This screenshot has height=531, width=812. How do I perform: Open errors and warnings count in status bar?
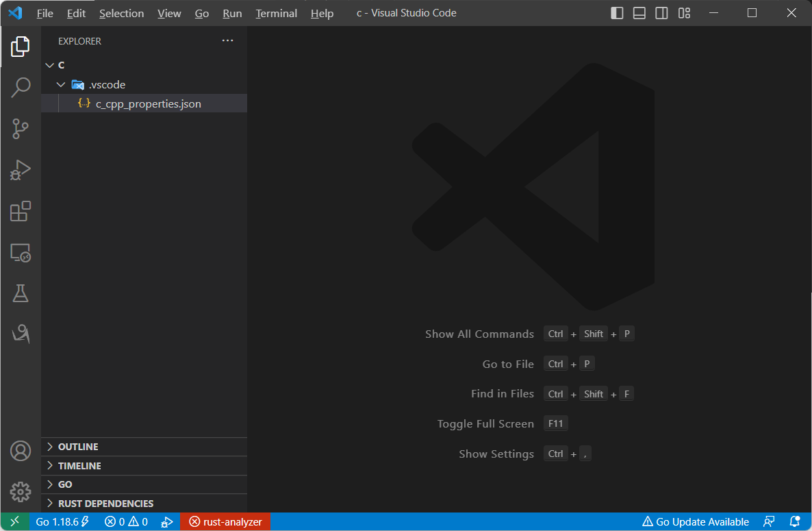point(126,521)
